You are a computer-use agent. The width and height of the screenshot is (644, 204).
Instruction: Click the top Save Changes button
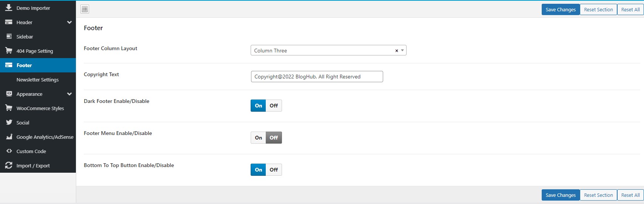click(x=561, y=9)
